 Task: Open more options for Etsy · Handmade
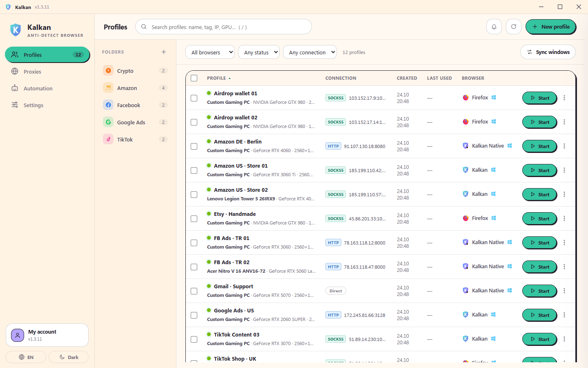564,218
